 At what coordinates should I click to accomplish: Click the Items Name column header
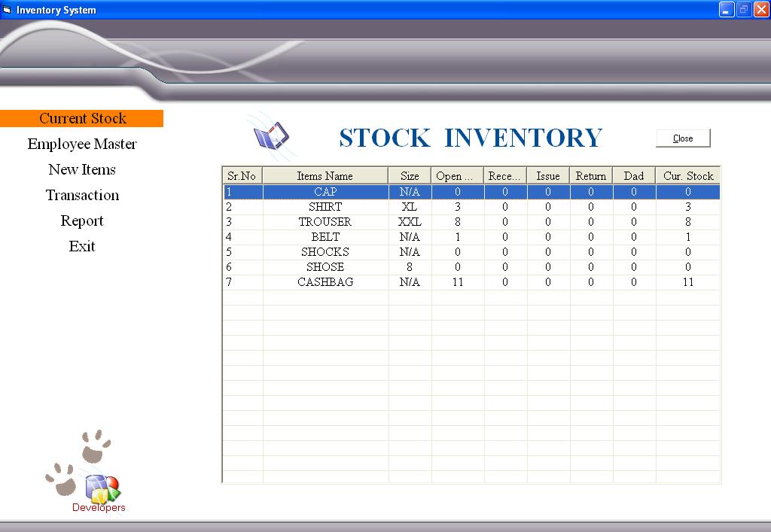[x=325, y=176]
